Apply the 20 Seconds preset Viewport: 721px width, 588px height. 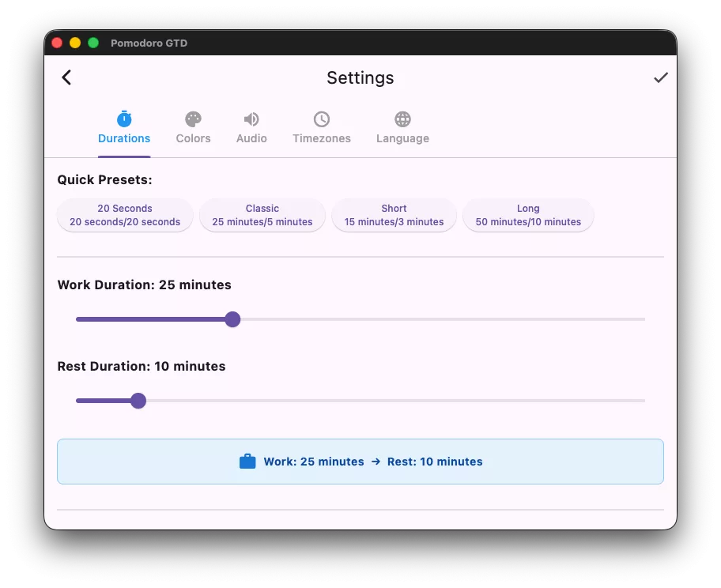click(x=125, y=215)
